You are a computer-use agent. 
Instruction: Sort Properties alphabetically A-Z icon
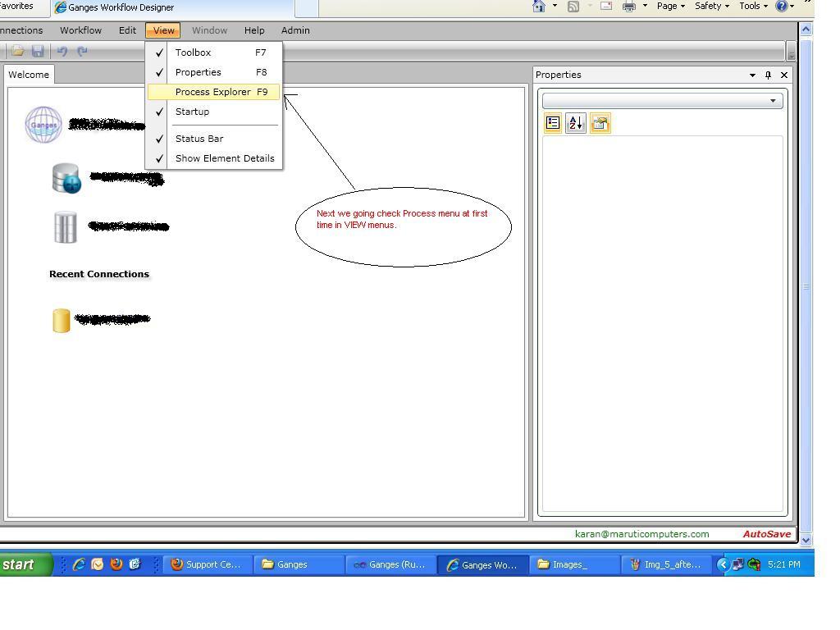[576, 123]
